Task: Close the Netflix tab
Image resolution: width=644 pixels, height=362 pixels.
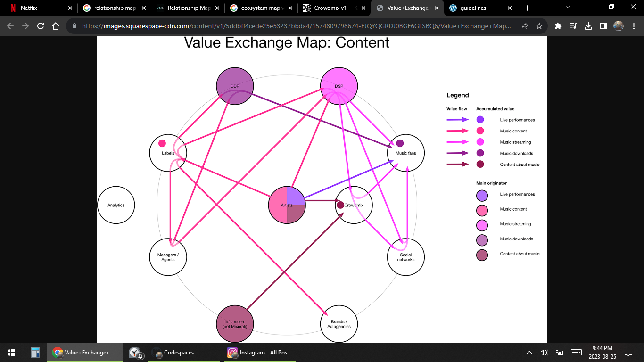Action: pyautogui.click(x=70, y=8)
